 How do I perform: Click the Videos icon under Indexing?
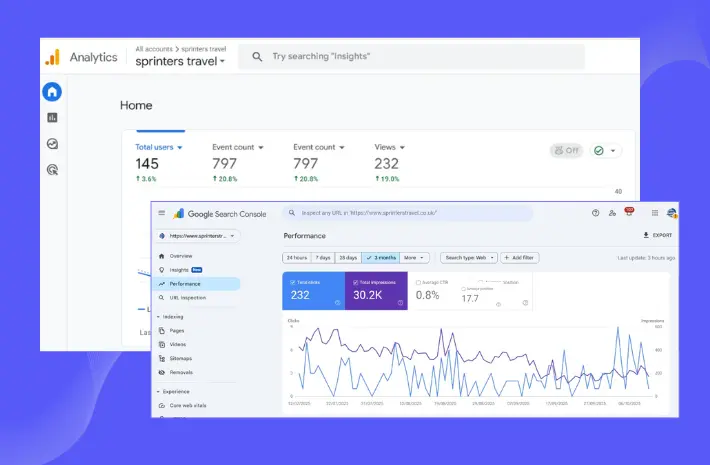(x=162, y=345)
